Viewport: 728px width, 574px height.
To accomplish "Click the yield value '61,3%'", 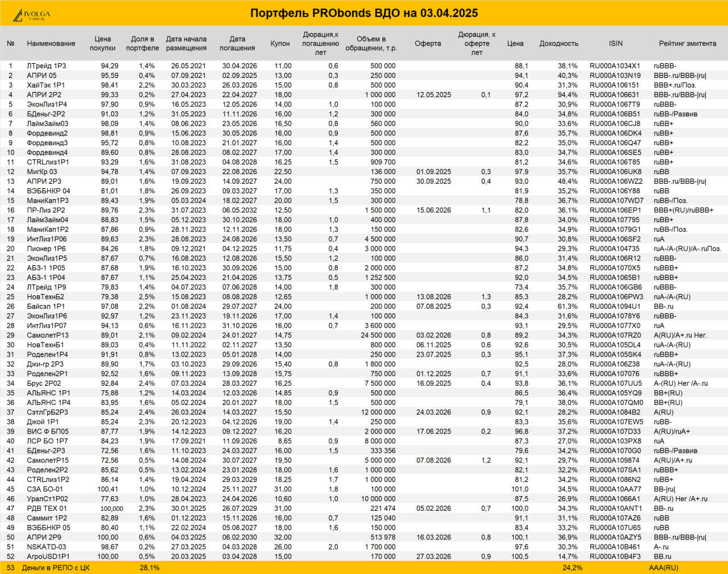I will coord(568,307).
